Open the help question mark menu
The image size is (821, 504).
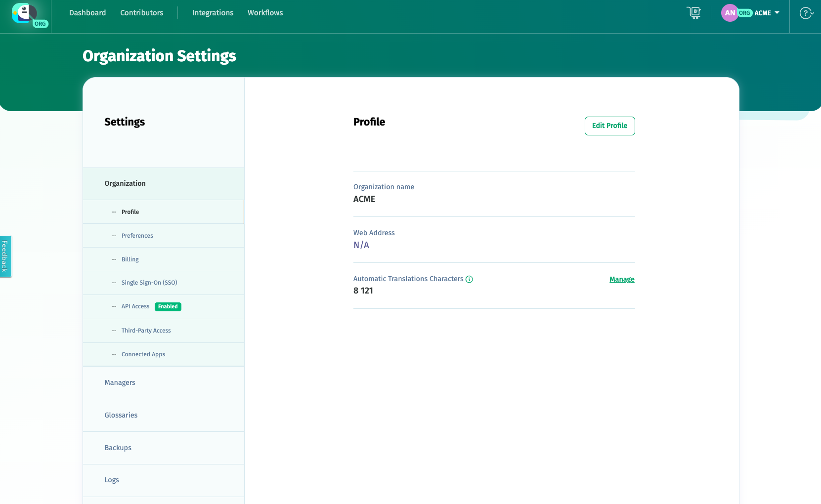[806, 13]
